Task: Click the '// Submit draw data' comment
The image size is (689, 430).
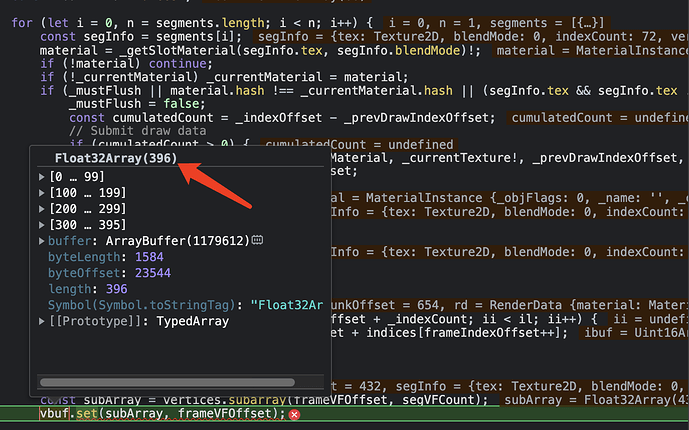Action: [138, 131]
